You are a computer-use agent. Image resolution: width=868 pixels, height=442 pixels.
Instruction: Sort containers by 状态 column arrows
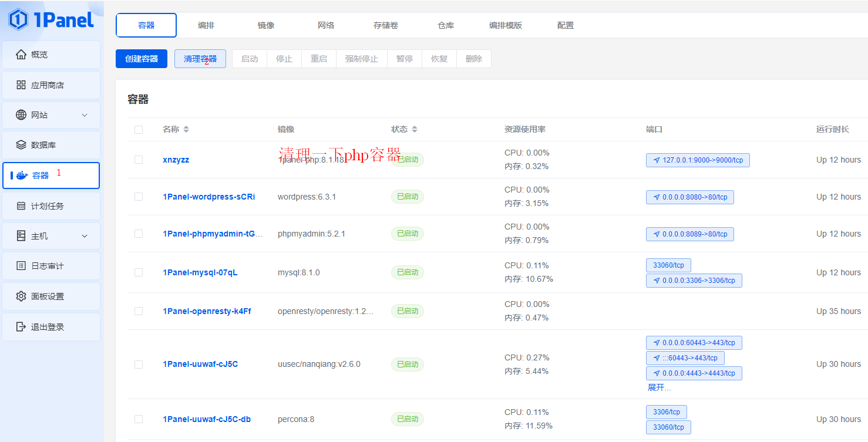415,129
